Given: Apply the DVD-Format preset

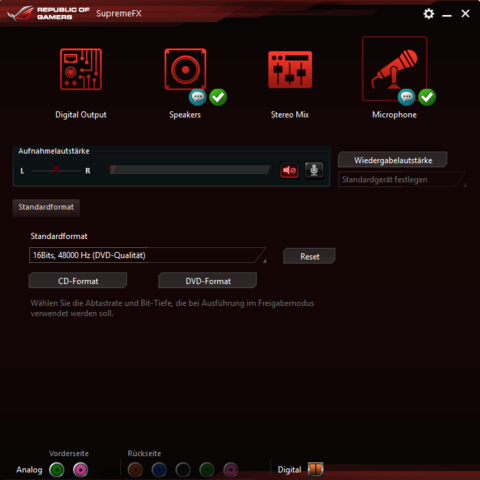Looking at the screenshot, I should tap(208, 281).
